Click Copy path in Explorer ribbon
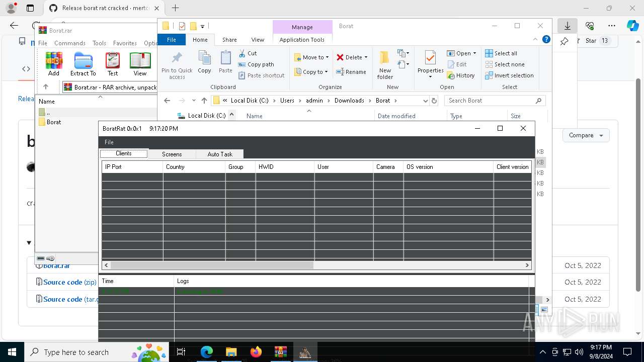 pyautogui.click(x=256, y=64)
